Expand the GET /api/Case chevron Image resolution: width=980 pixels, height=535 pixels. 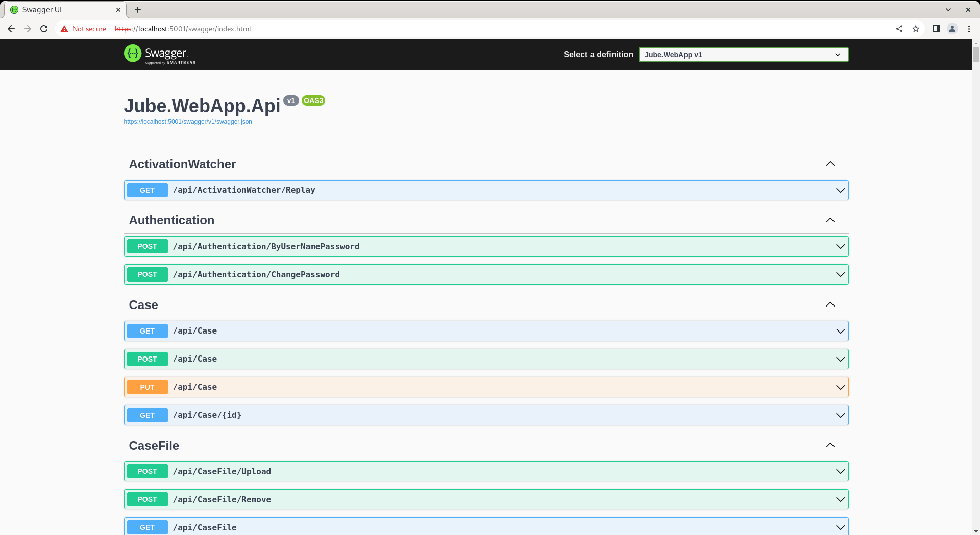[x=840, y=331]
